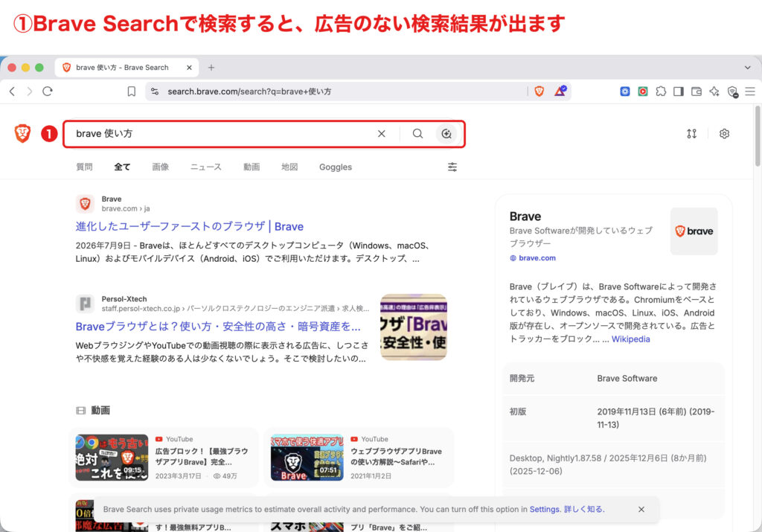This screenshot has width=762, height=532.
Task: Bookmark this page with the bookmark icon
Action: pos(131,92)
